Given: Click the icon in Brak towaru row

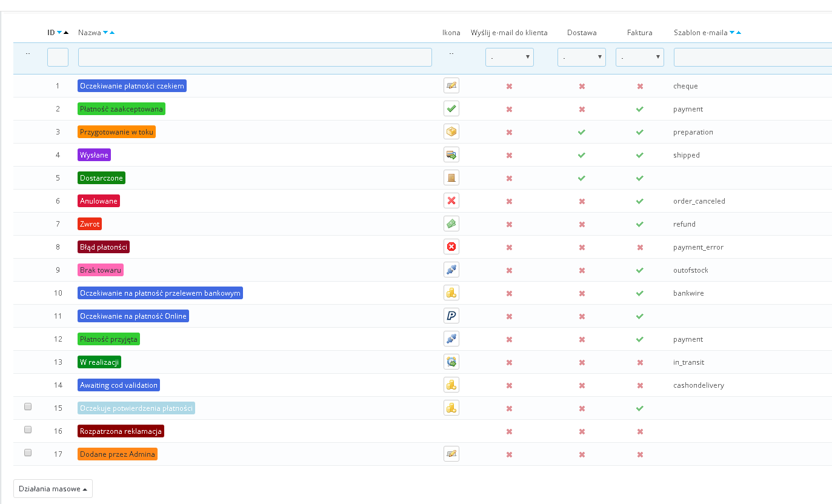Looking at the screenshot, I should 451,270.
